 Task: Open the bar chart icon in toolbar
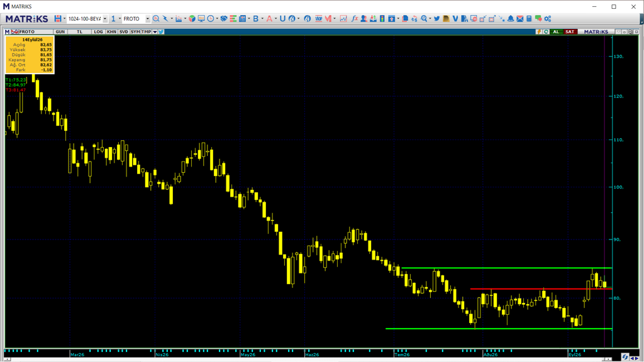(x=179, y=19)
